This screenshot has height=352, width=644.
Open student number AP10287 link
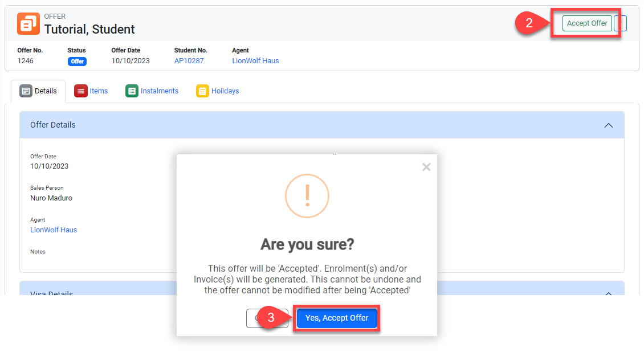coord(189,61)
